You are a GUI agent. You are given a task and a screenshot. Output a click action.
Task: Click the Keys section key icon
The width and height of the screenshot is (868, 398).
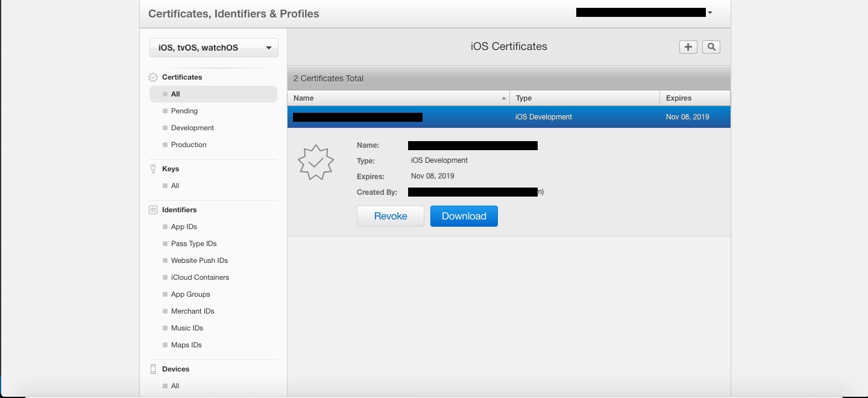(x=153, y=169)
